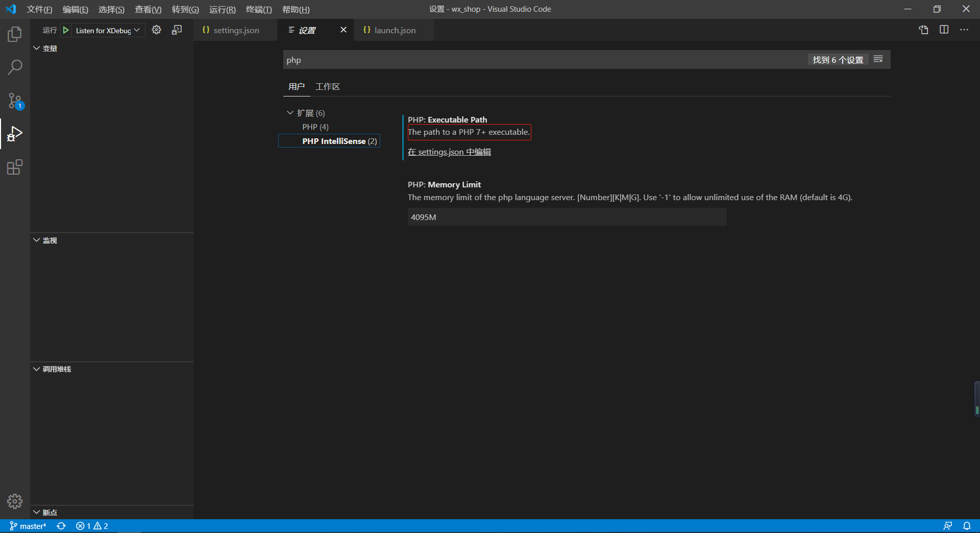
Task: Select PHP (4) in settings tree
Action: click(315, 127)
